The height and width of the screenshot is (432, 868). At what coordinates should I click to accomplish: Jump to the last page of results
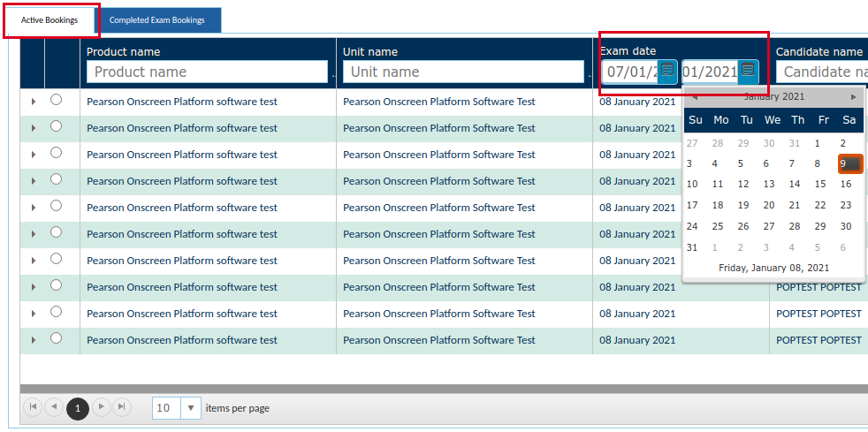(122, 407)
